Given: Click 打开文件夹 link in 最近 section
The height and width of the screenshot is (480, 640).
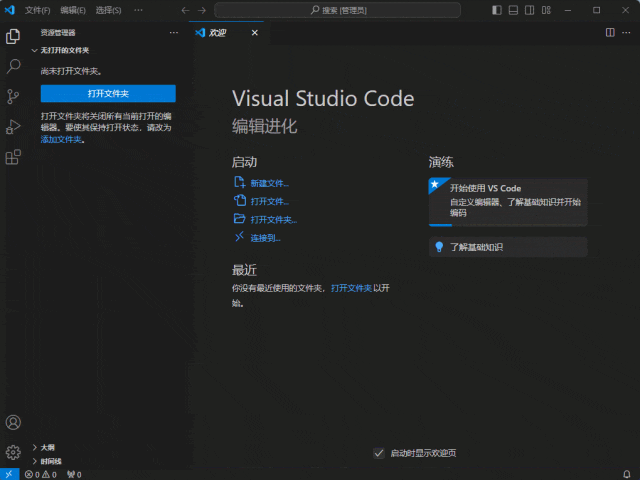Looking at the screenshot, I should pos(351,288).
